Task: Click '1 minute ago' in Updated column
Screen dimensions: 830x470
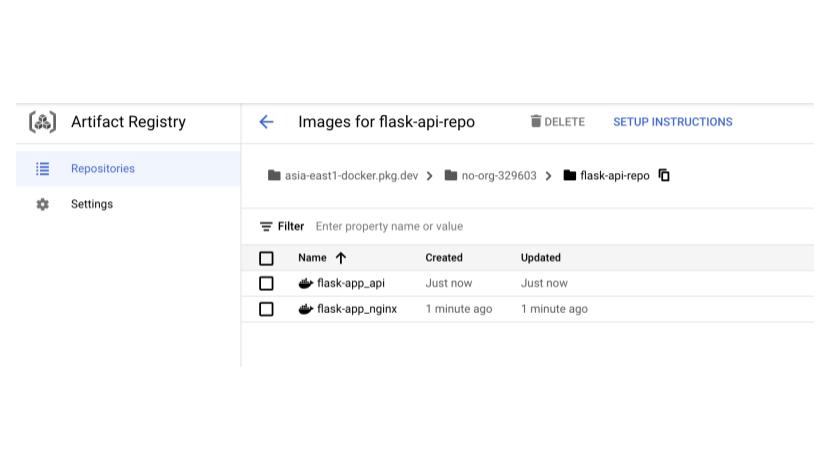Action: tap(554, 309)
